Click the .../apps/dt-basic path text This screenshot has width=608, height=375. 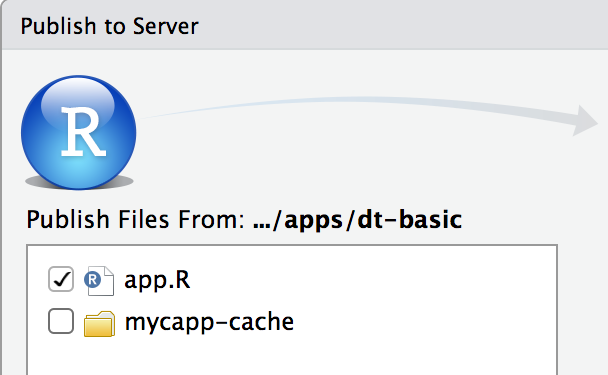pyautogui.click(x=357, y=220)
